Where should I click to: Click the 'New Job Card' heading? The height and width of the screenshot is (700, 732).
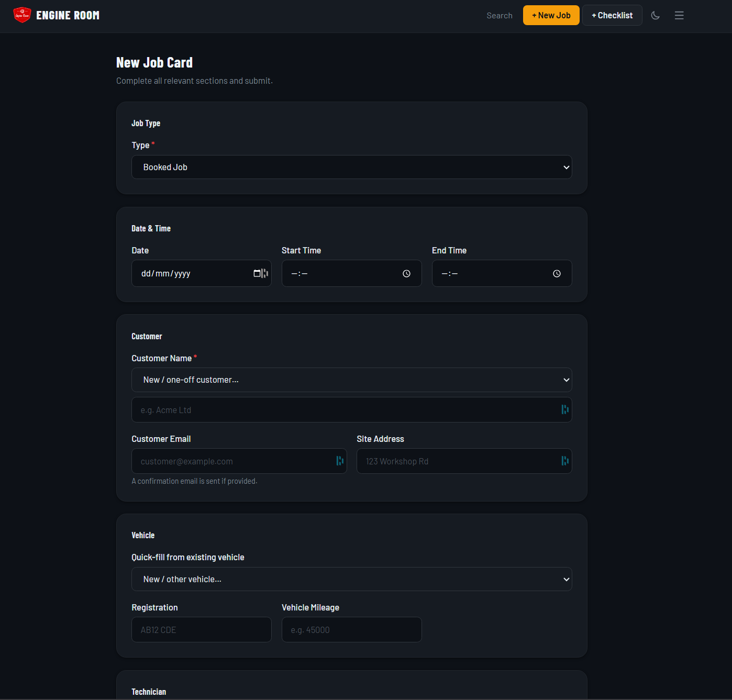pyautogui.click(x=154, y=63)
